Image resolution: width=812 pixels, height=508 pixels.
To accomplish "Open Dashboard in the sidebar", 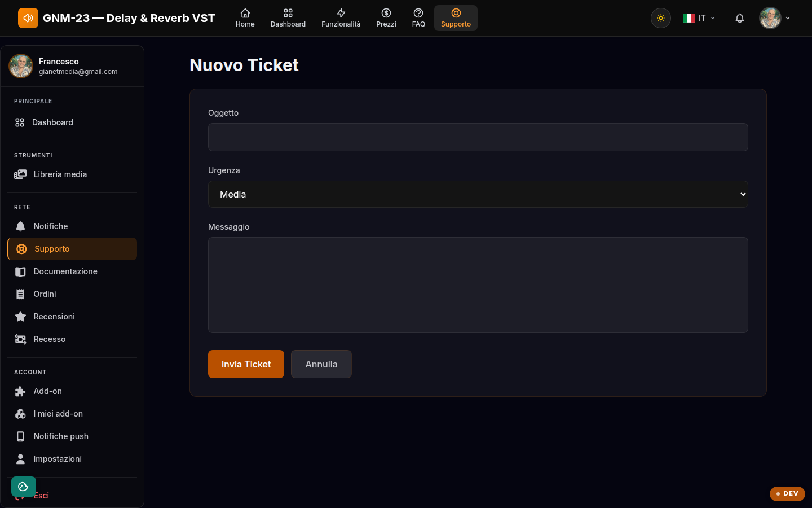I will pyautogui.click(x=72, y=122).
